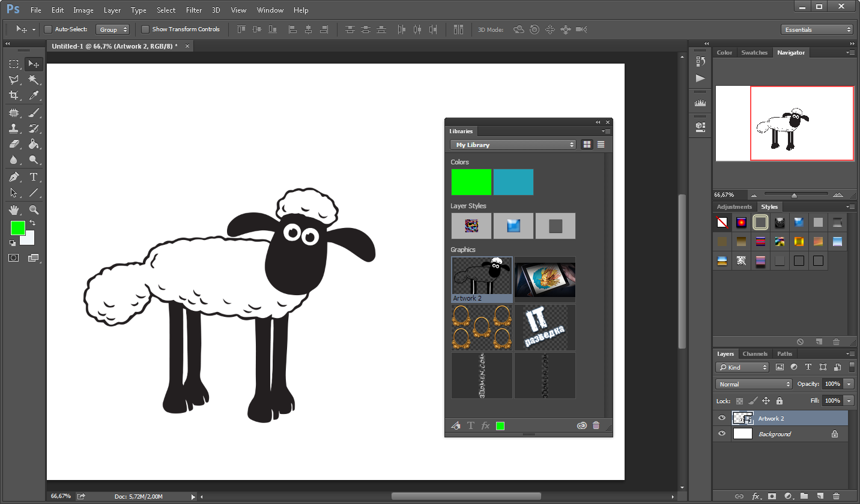Switch to the Channels tab
This screenshot has height=504, width=860.
tap(755, 353)
